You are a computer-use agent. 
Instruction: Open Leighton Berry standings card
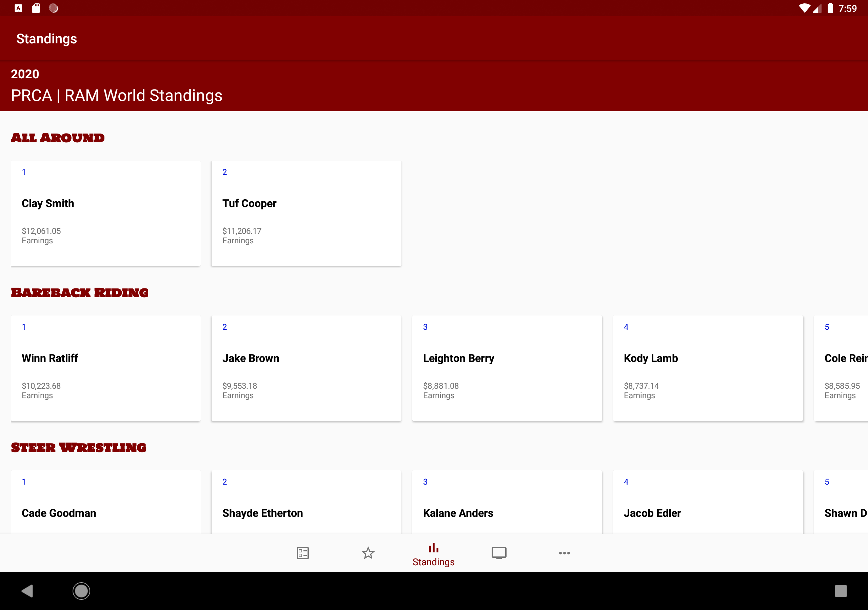coord(507,368)
